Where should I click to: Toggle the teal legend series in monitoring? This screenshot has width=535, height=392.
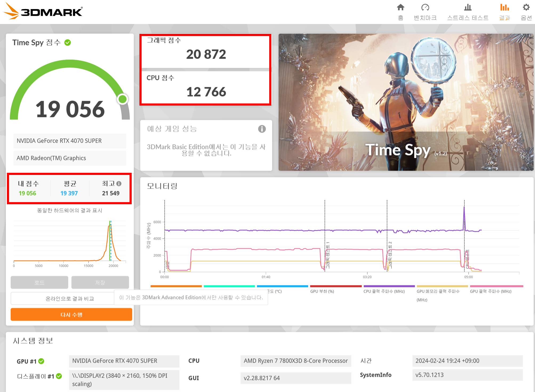[x=229, y=286]
